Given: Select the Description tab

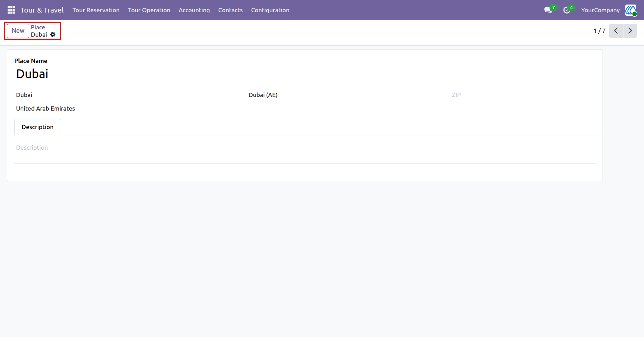Looking at the screenshot, I should coord(38,127).
